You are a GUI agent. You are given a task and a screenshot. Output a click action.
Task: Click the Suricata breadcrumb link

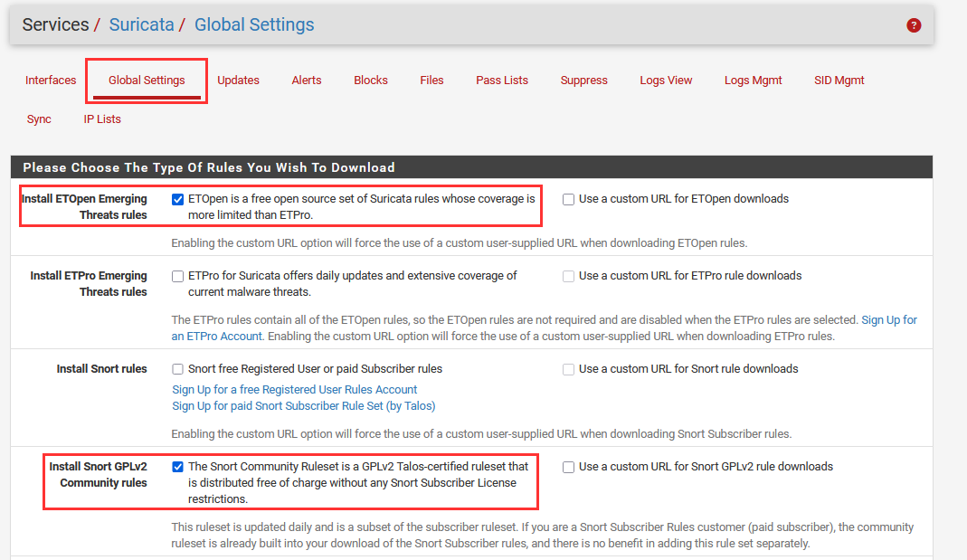coord(141,25)
